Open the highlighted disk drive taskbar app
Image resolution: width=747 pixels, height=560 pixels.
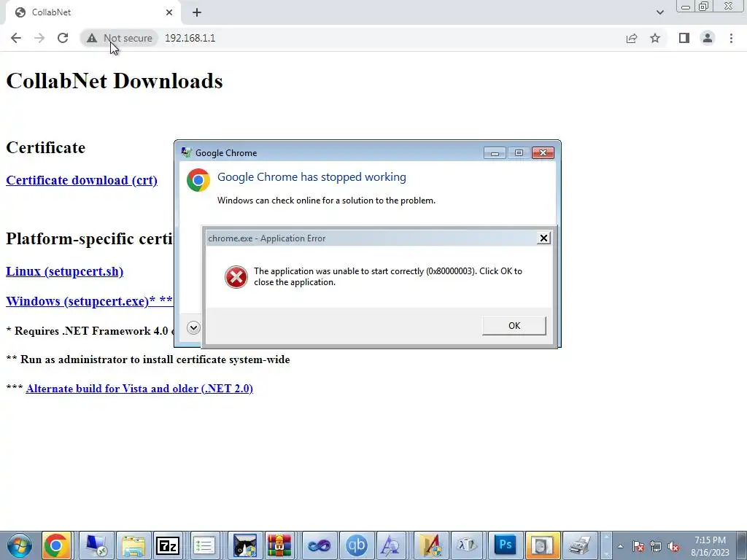[x=542, y=545]
